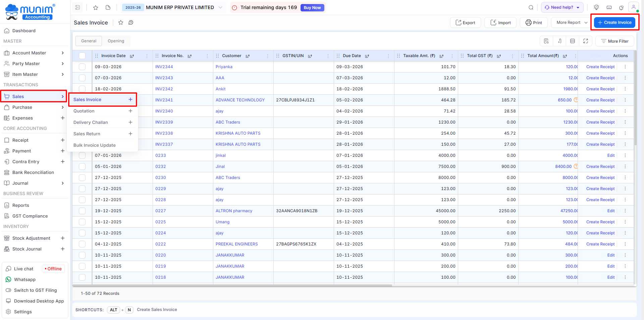Expand the Party Master submenu
Viewport: 644px width, 320px height.
62,63
